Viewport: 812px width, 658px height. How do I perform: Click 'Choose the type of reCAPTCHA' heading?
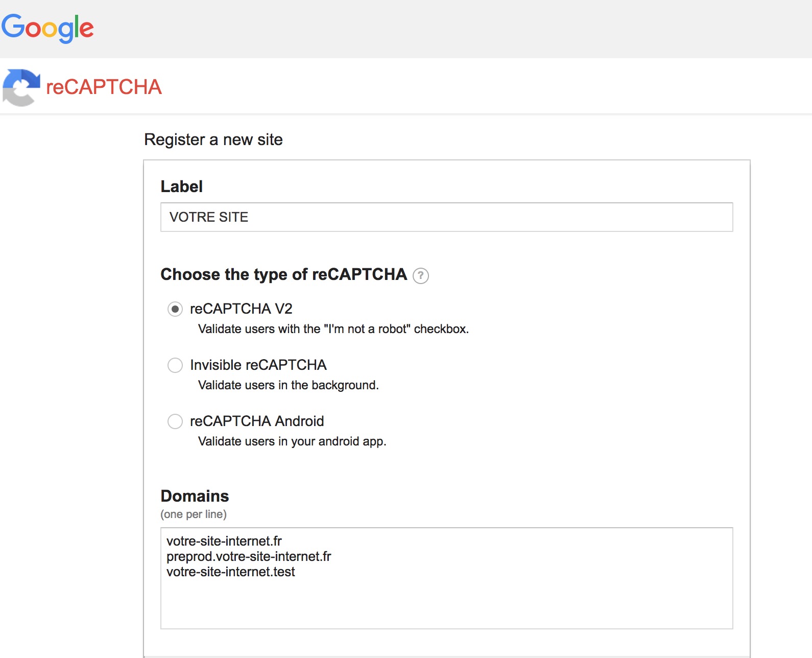[x=284, y=275]
